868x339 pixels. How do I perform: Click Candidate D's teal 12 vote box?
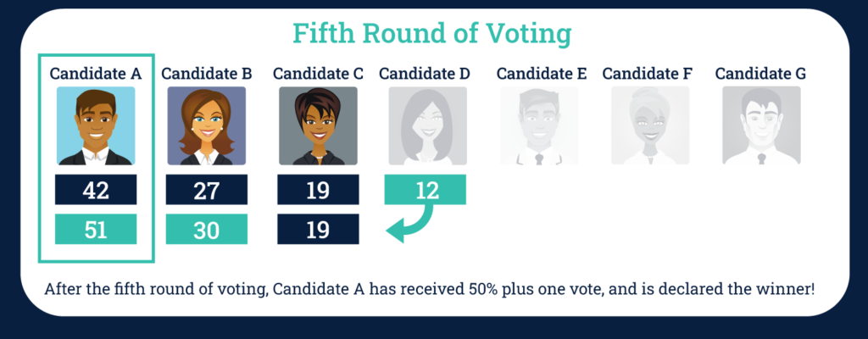click(x=426, y=190)
